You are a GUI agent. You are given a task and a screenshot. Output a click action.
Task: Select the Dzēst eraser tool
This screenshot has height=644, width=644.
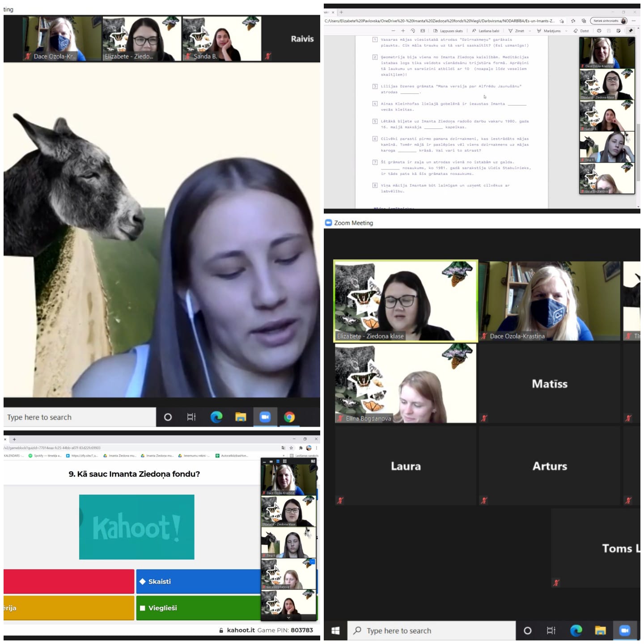(581, 31)
